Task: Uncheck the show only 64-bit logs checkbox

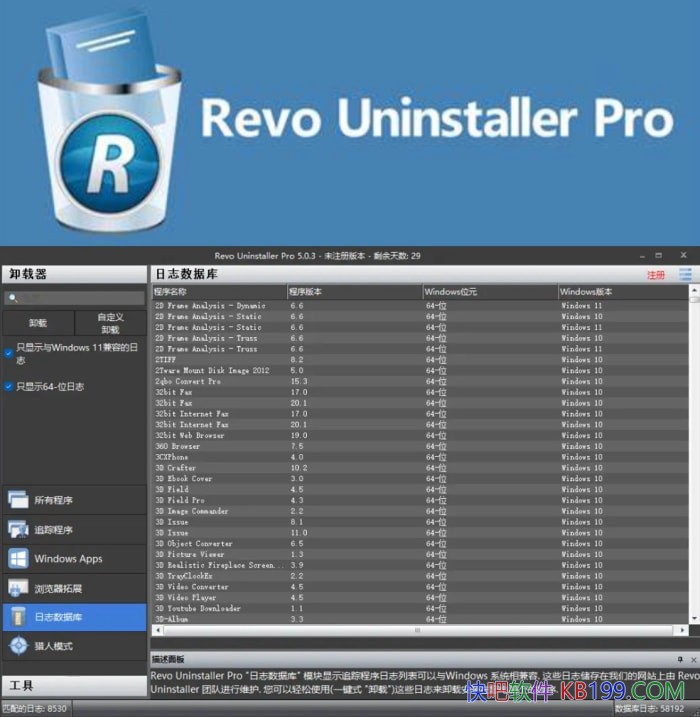Action: pos(9,386)
